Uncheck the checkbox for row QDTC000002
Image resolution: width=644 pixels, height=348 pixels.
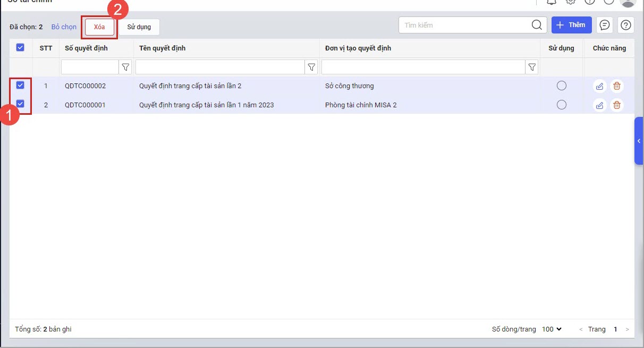tap(21, 85)
